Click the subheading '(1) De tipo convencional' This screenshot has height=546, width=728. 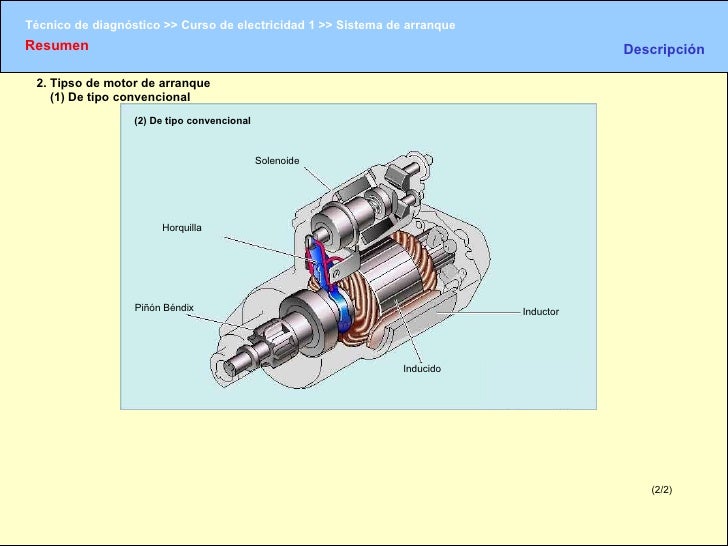pyautogui.click(x=120, y=97)
